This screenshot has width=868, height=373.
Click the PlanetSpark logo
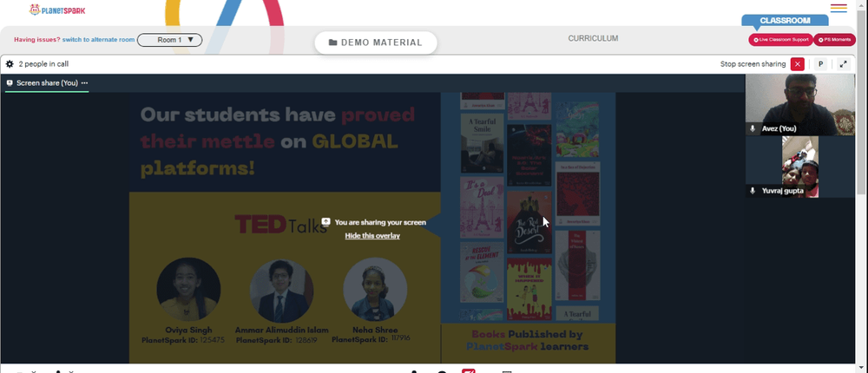(57, 10)
